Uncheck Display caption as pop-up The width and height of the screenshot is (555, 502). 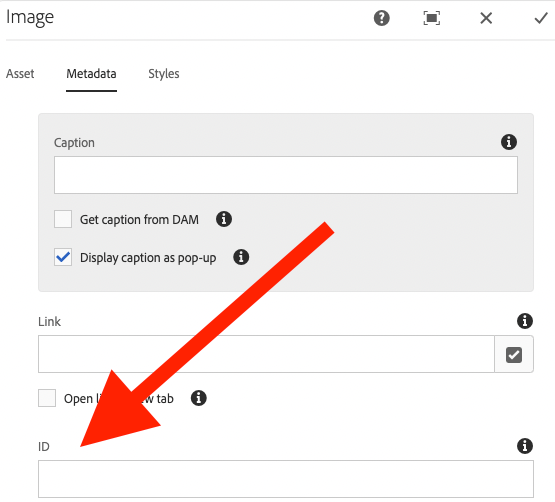tap(63, 257)
